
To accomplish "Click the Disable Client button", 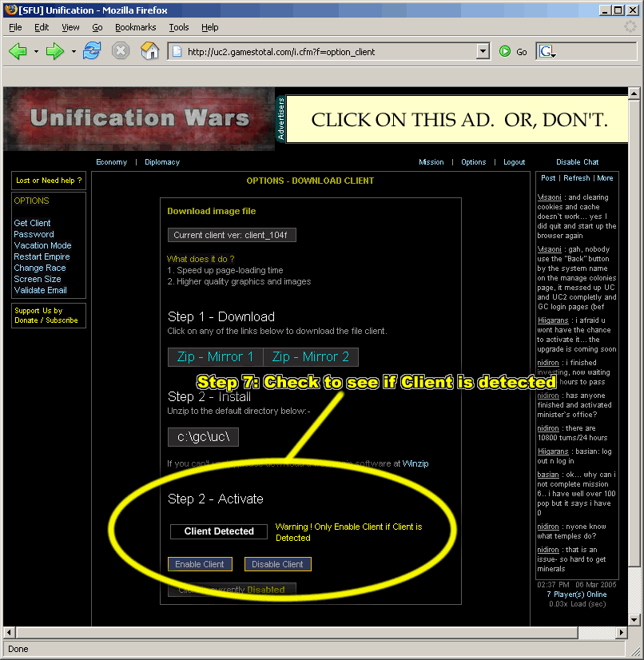I will pos(277,564).
